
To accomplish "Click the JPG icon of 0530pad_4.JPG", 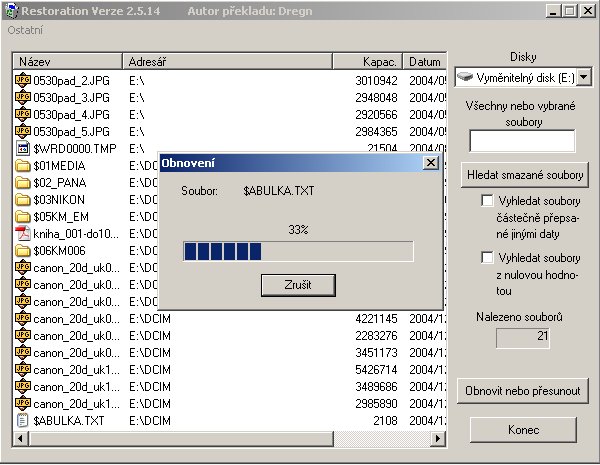I will pyautogui.click(x=23, y=114).
